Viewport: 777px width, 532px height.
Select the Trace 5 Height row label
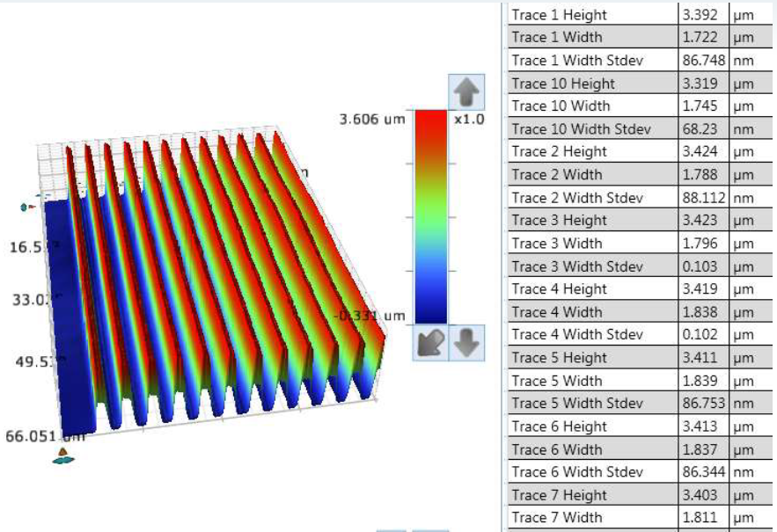tap(559, 358)
